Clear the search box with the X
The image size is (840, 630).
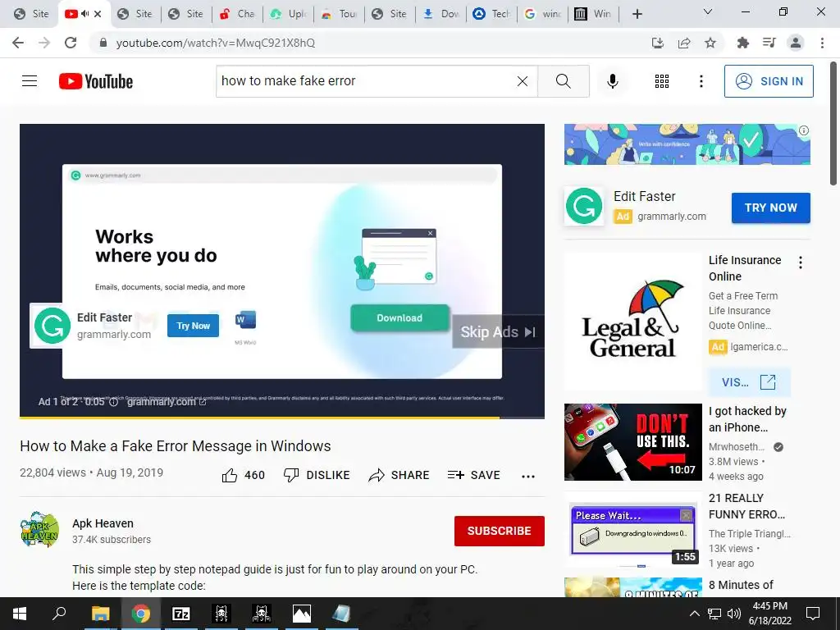coord(523,81)
